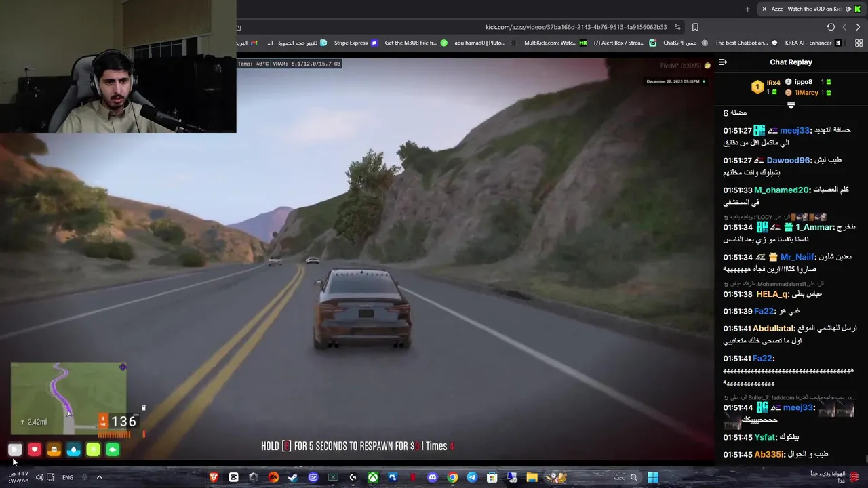Click the white microphone HUD icon

(x=15, y=449)
